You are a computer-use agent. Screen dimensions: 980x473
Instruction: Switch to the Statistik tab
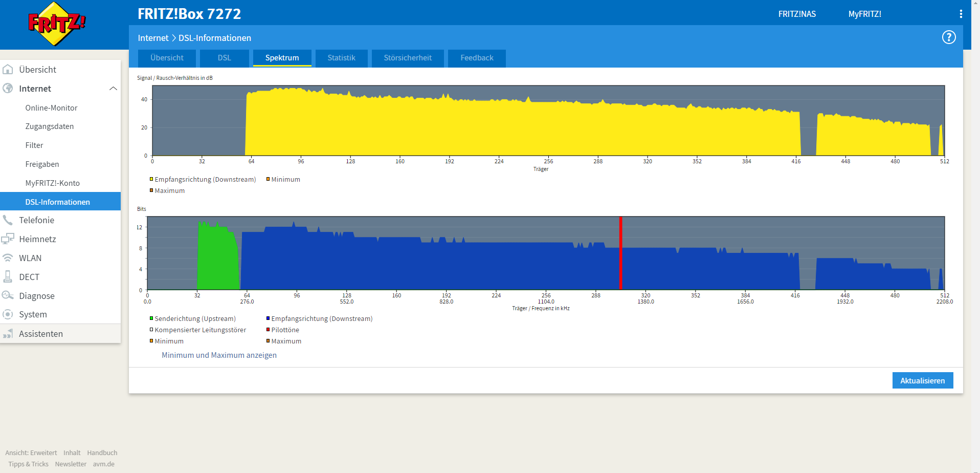(341, 58)
